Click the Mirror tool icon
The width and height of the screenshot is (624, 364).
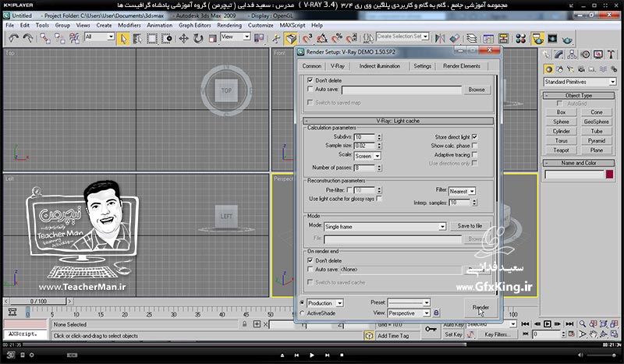click(x=440, y=38)
